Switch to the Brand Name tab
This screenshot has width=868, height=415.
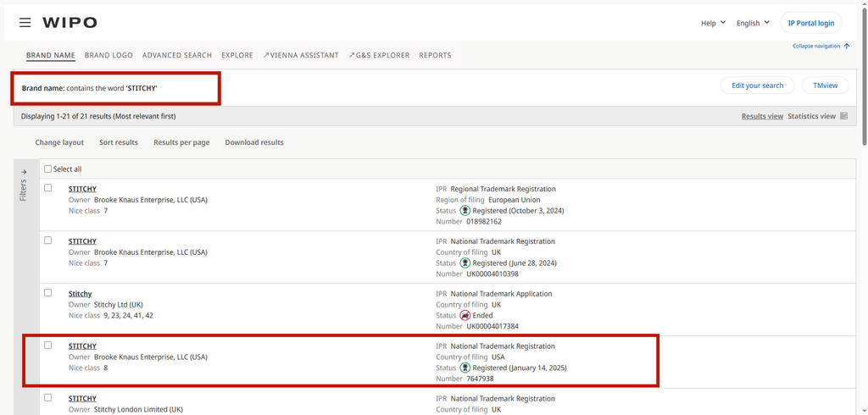tap(50, 55)
